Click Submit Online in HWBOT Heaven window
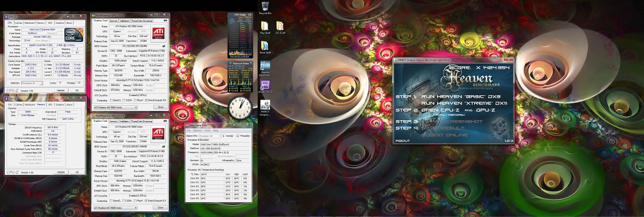The height and width of the screenshot is (217, 644). [x=445, y=135]
